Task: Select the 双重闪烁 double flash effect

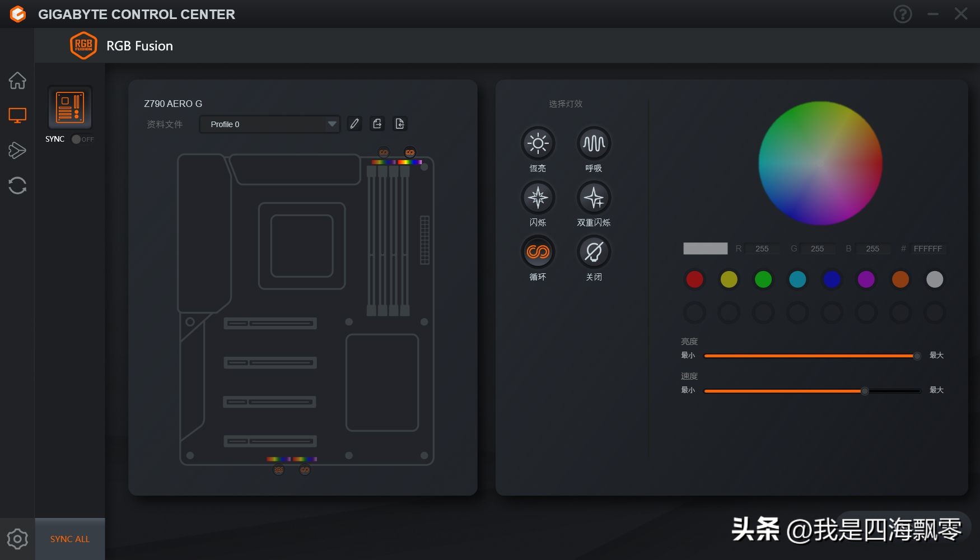Action: pyautogui.click(x=593, y=198)
